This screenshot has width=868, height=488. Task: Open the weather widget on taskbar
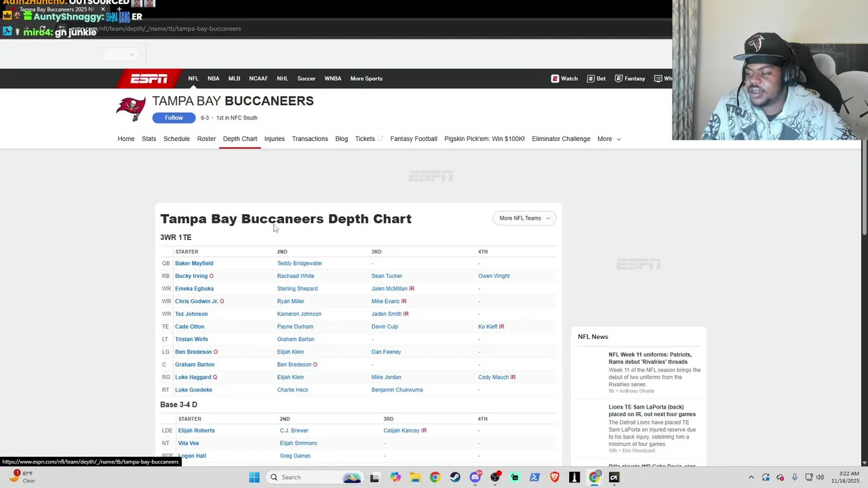click(20, 477)
